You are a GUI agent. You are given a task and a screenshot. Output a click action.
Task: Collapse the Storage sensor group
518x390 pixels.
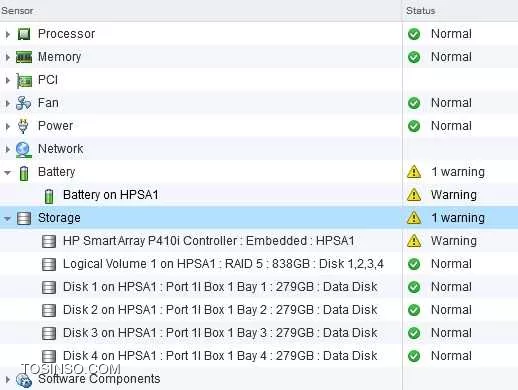click(7, 219)
